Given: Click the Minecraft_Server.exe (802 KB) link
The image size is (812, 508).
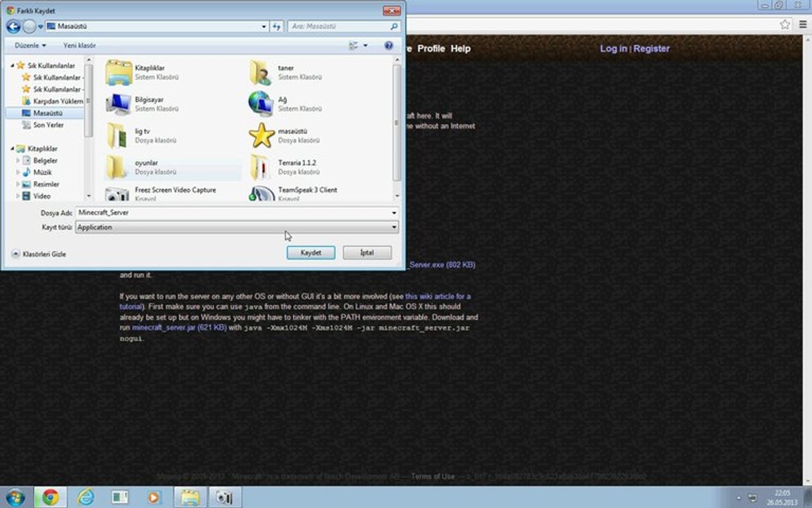Looking at the screenshot, I should [441, 265].
